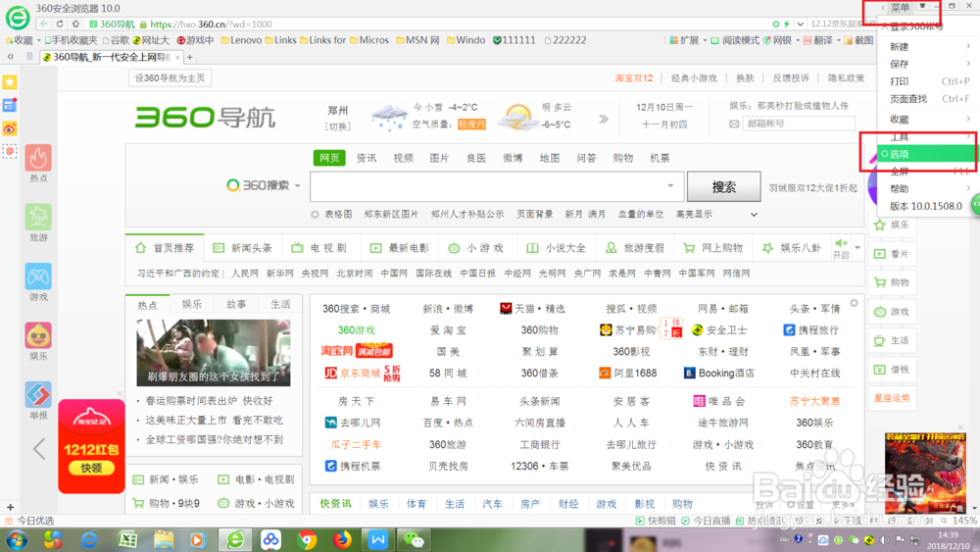This screenshot has width=980, height=552.
Task: Select the 娱乐 news tab
Action: click(191, 305)
